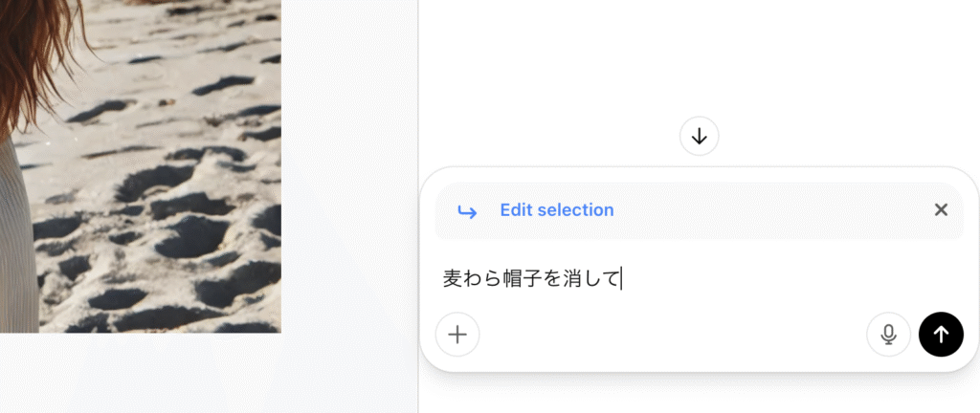Image resolution: width=980 pixels, height=413 pixels.
Task: Click the divider between canvas and chat
Action: 418,206
